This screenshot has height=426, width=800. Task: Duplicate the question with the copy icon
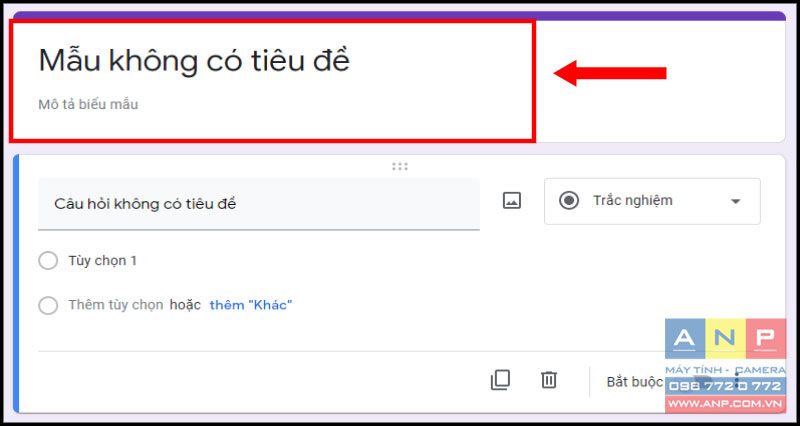[x=500, y=380]
